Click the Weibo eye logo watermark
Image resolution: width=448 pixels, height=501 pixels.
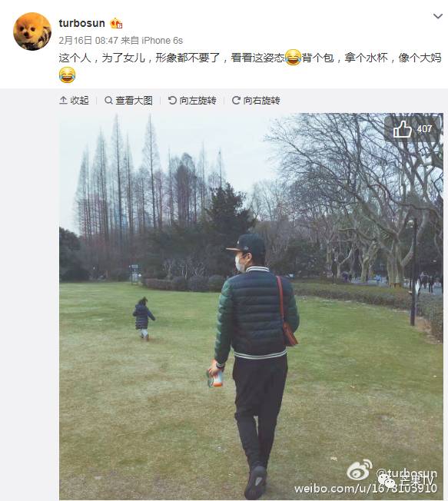tap(360, 469)
